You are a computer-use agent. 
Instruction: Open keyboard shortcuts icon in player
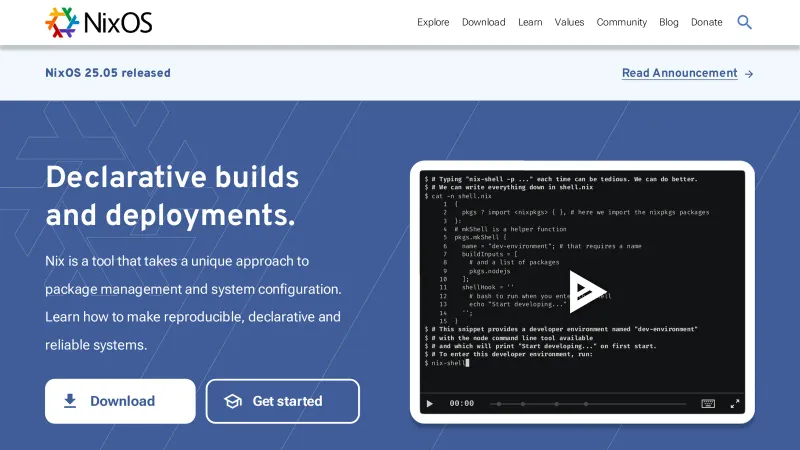tap(708, 404)
